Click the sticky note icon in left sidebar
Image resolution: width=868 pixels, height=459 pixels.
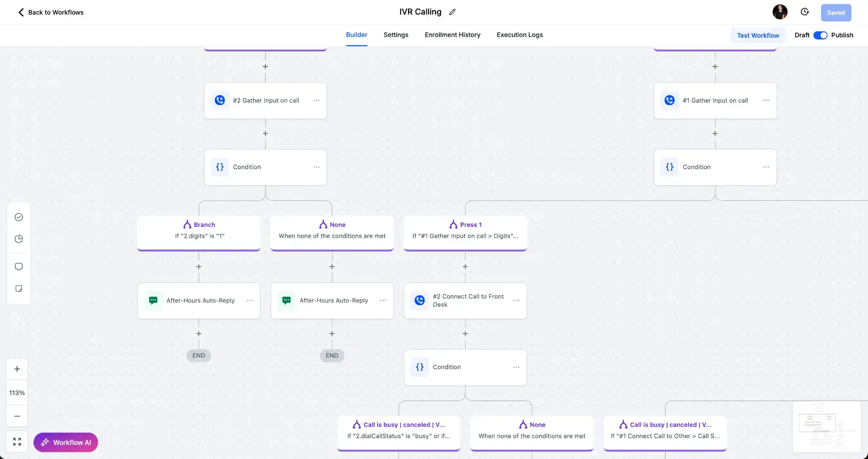point(19,288)
